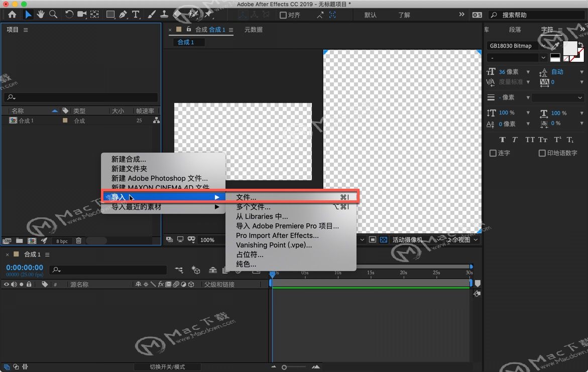The image size is (588, 372).
Task: Select the Hand tool
Action: pyautogui.click(x=41, y=15)
